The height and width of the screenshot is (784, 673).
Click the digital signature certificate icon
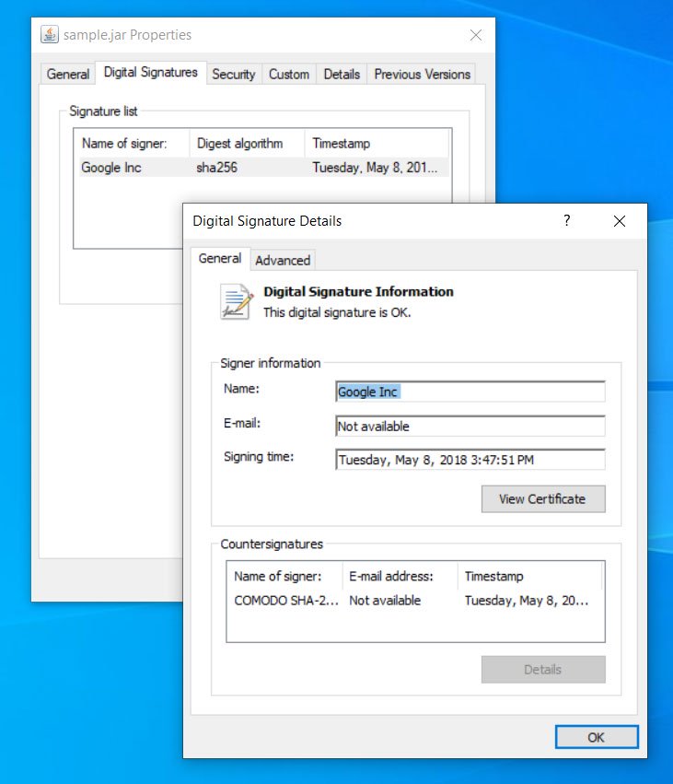(236, 301)
